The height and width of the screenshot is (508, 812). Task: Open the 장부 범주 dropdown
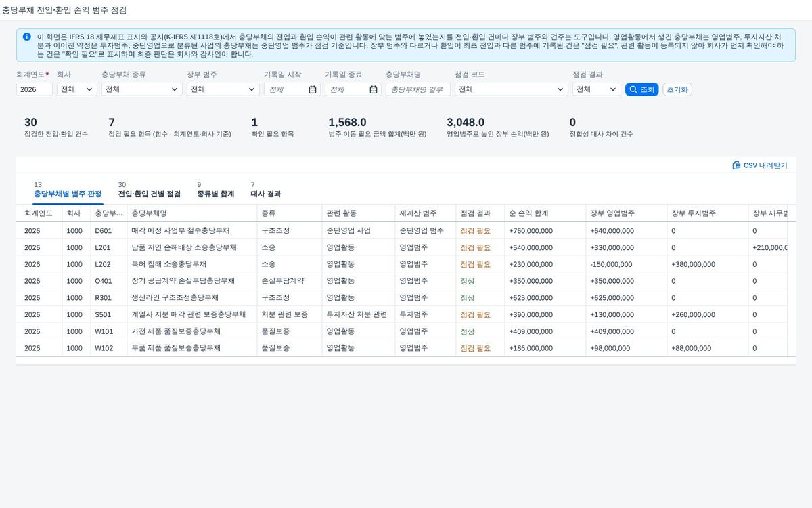pyautogui.click(x=223, y=89)
